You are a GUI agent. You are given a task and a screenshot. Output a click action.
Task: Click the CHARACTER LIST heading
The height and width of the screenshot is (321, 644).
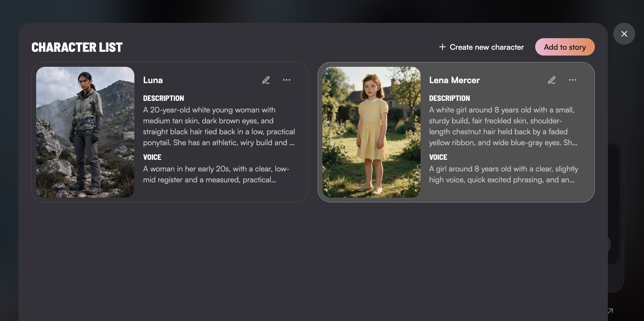(77, 47)
